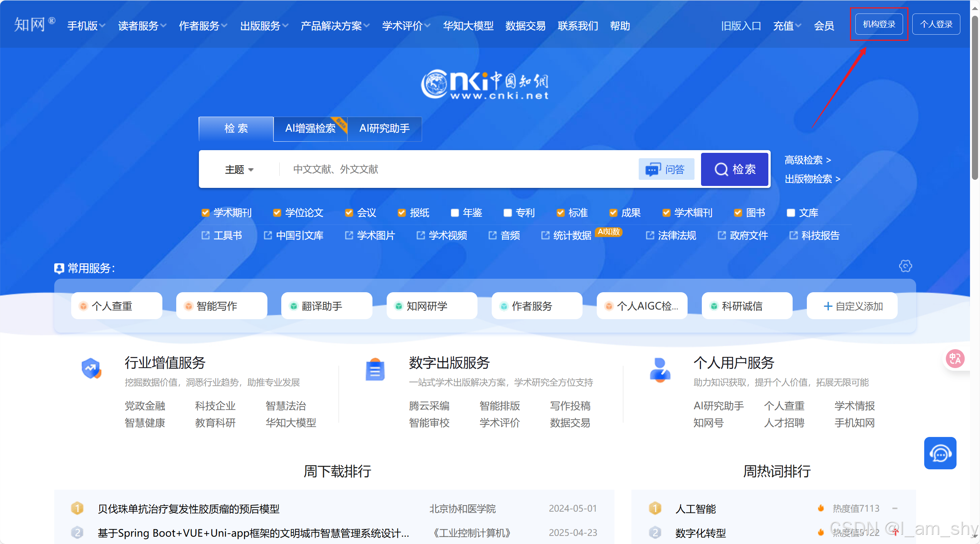Click the 行业增值服务 shield icon

click(91, 368)
